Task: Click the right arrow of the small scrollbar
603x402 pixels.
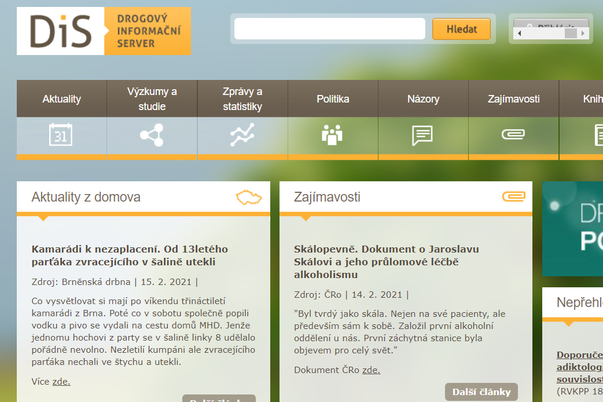Action: (583, 33)
